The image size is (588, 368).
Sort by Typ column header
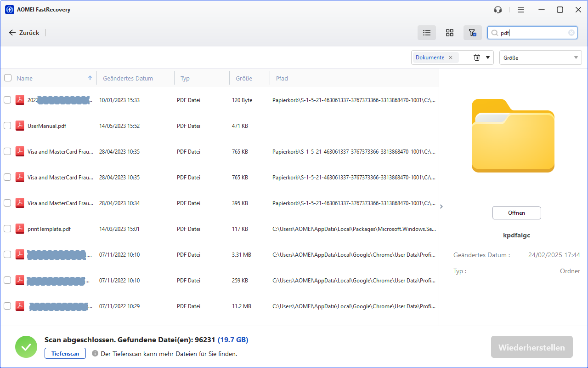pos(185,78)
